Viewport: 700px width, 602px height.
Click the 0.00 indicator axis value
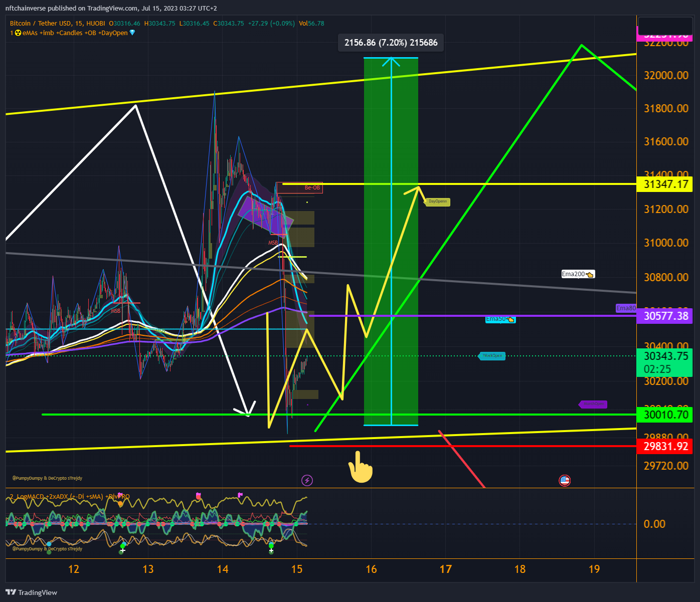[654, 524]
